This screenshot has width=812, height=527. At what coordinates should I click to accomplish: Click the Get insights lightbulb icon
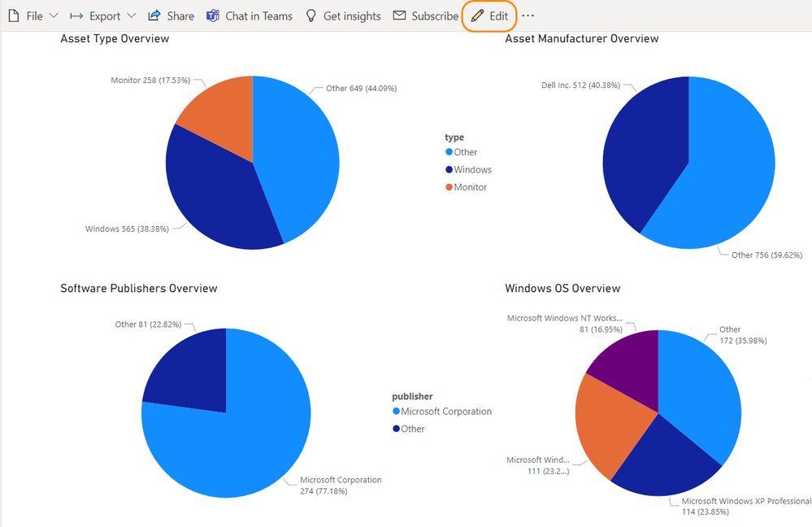tap(310, 15)
